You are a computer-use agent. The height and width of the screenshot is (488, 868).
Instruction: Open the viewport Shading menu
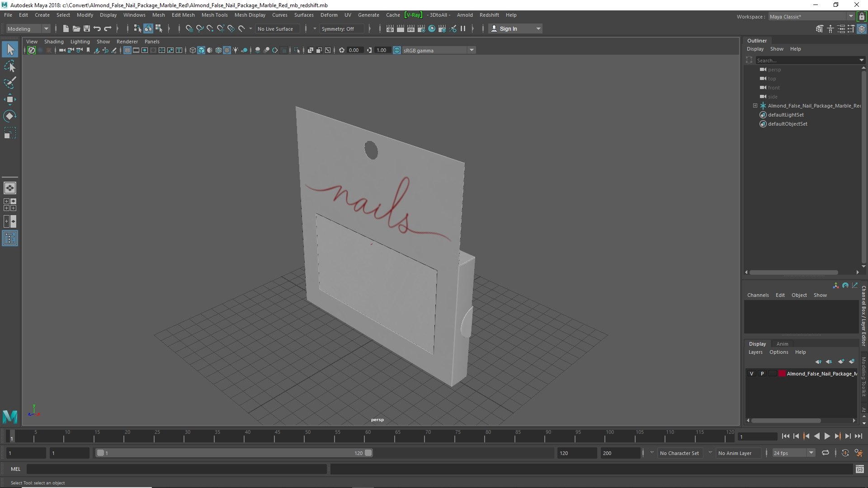[54, 42]
